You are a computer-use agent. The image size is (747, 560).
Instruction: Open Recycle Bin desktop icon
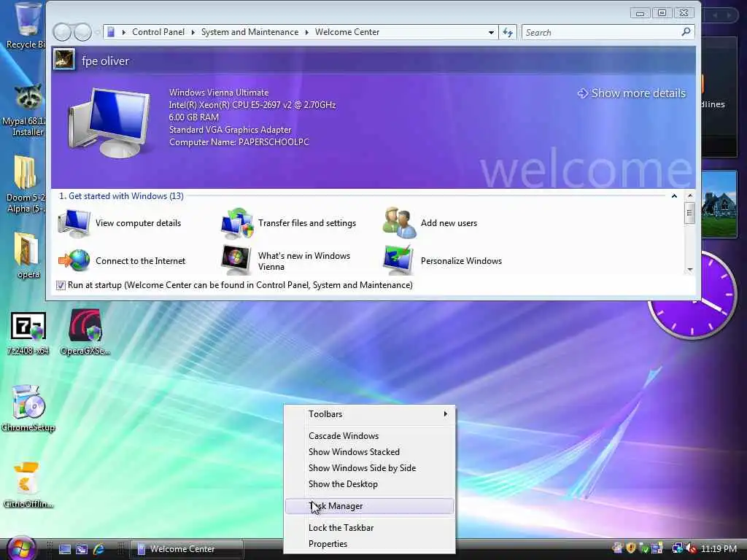26,26
